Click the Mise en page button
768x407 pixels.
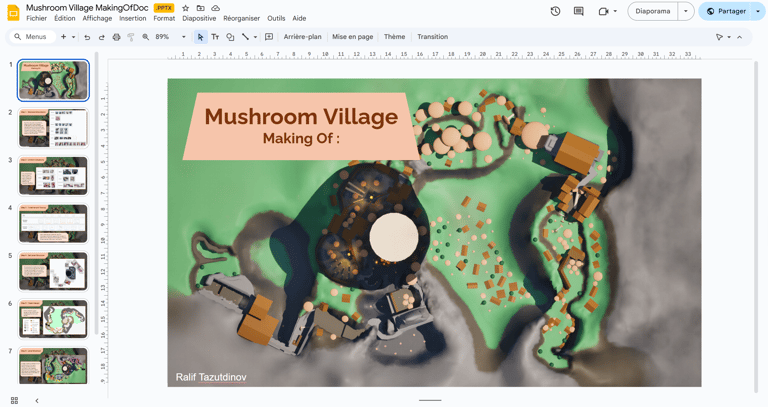[x=353, y=37]
